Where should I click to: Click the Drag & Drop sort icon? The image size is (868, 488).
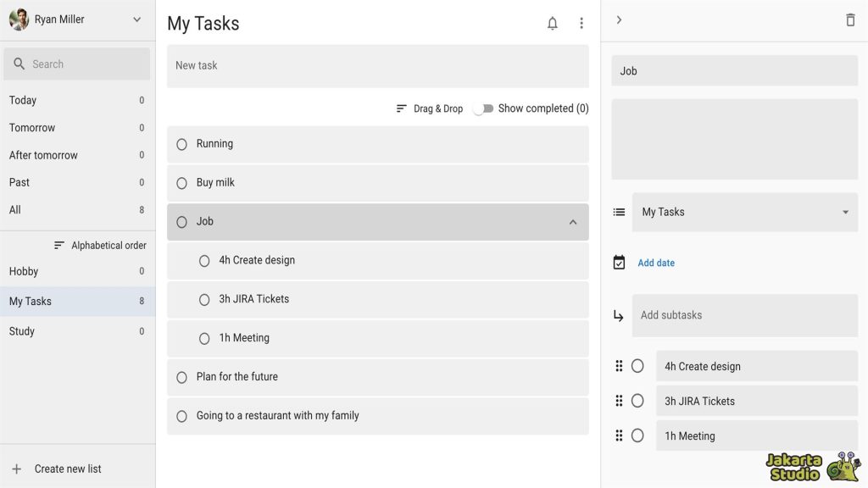(x=402, y=108)
